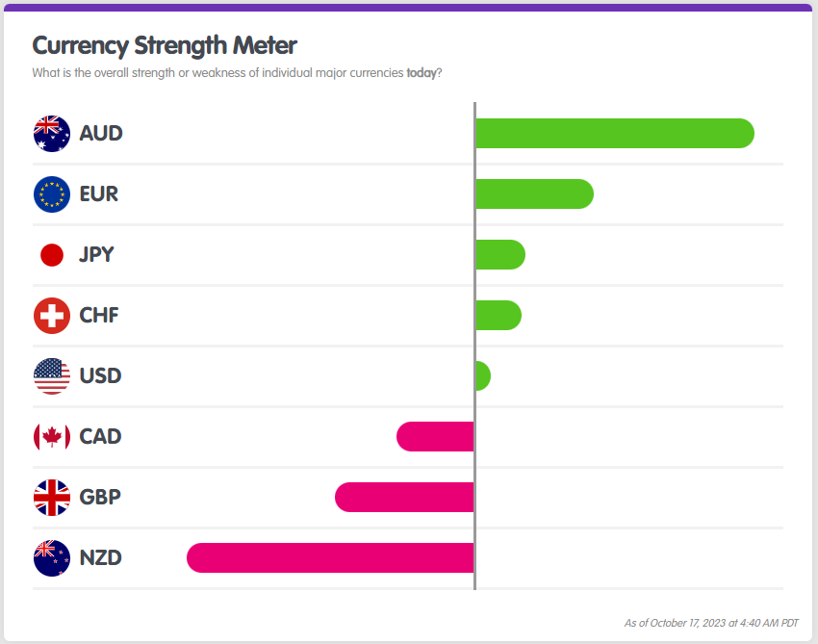Click the NZD pink weakness bar
This screenshot has height=644, width=818.
point(330,558)
